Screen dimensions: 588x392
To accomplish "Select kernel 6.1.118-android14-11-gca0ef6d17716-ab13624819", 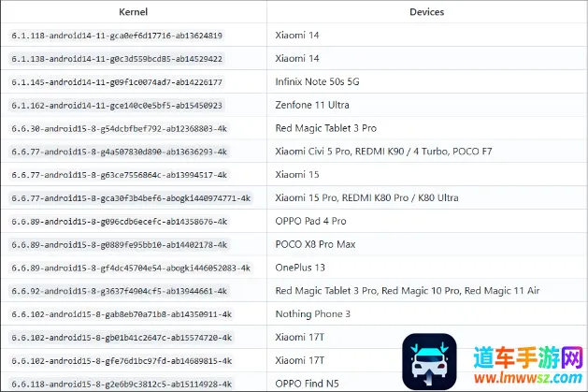I will click(x=117, y=36).
